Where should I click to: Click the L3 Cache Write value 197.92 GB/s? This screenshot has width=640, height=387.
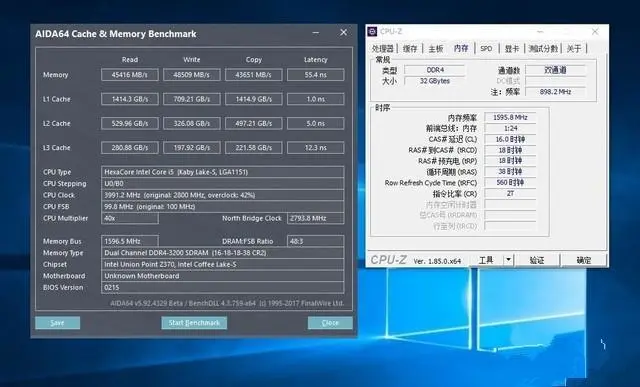pos(192,148)
